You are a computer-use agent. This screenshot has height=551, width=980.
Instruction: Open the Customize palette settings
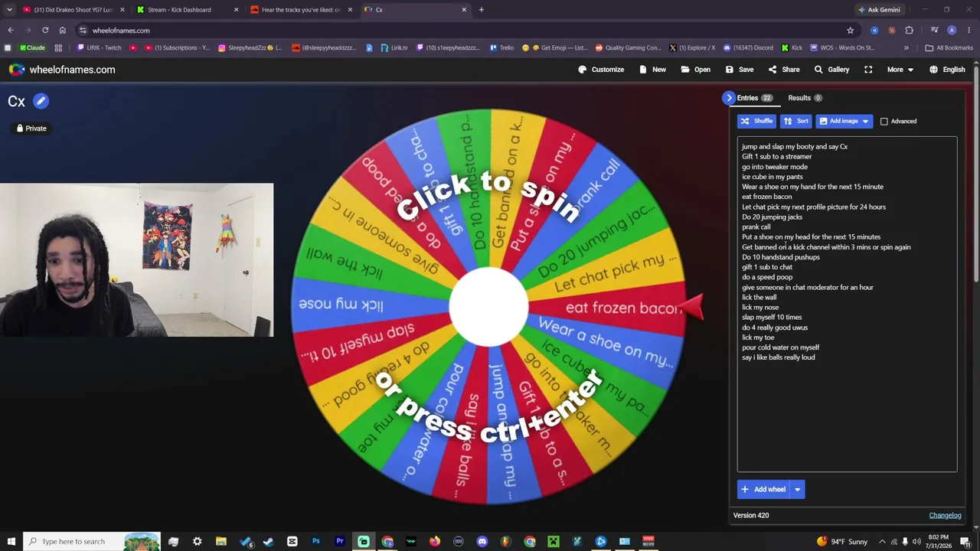601,70
